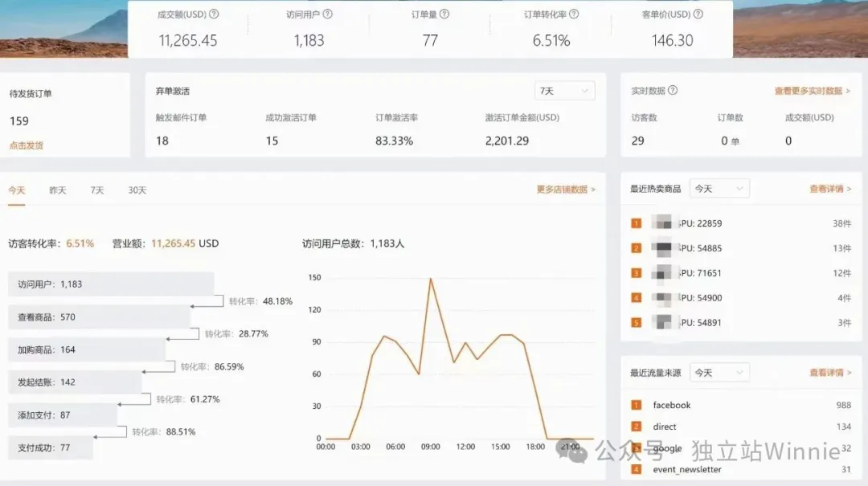Click the rank 1 badge in 最近热卖商品
The width and height of the screenshot is (868, 486).
click(636, 223)
